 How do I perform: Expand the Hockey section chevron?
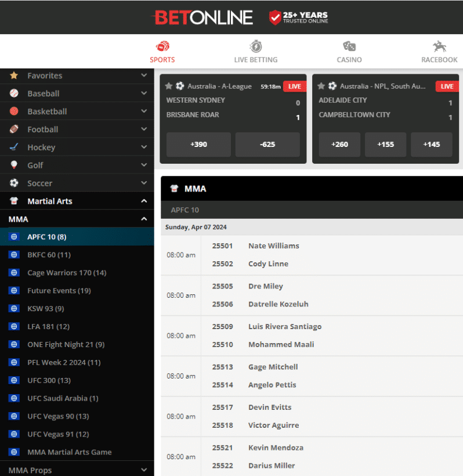pos(144,147)
